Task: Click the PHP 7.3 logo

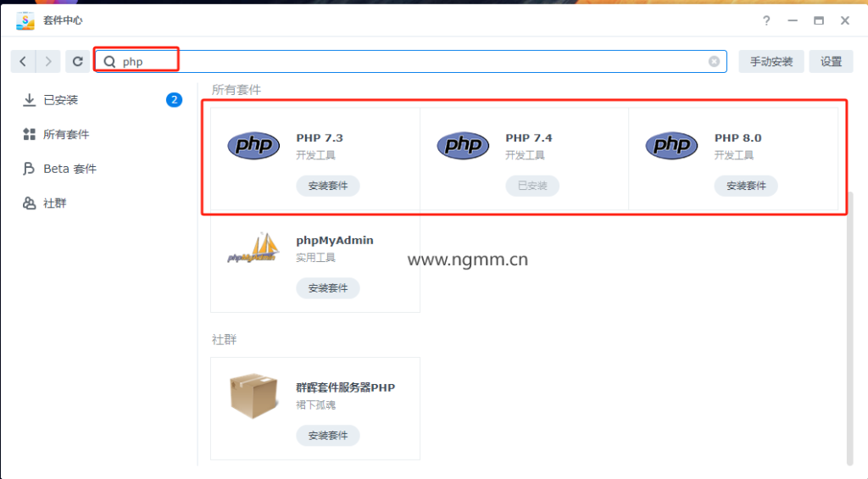Action: pos(253,146)
